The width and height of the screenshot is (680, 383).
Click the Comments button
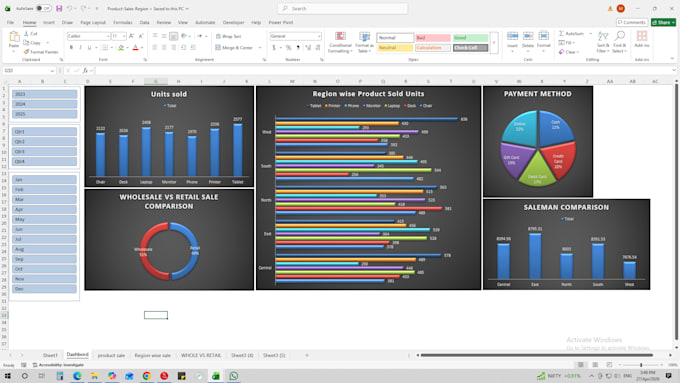pos(632,22)
